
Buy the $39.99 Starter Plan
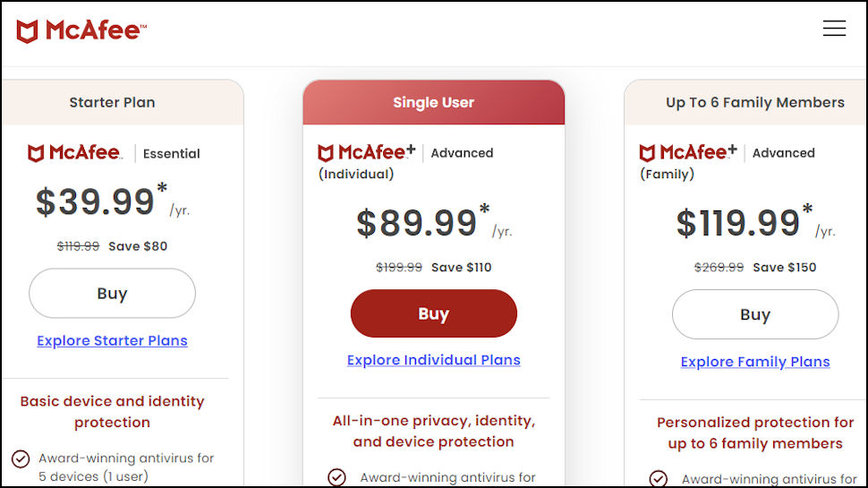[x=112, y=294]
